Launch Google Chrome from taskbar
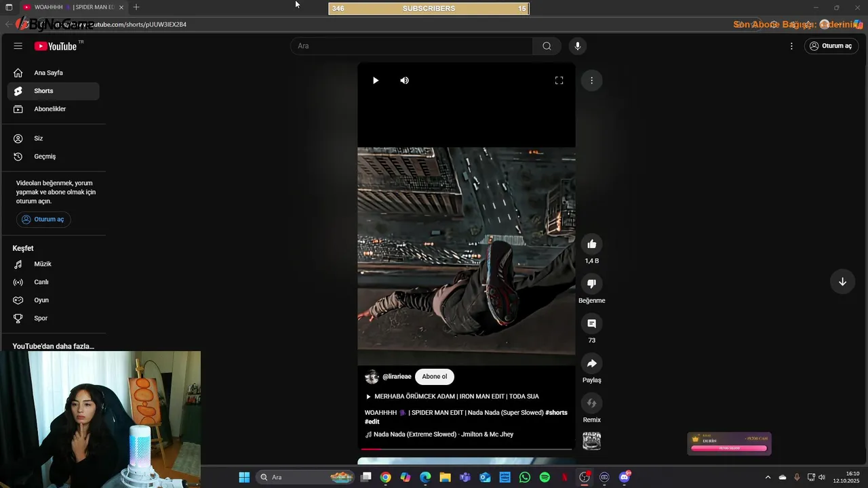This screenshot has width=868, height=488. point(386,477)
